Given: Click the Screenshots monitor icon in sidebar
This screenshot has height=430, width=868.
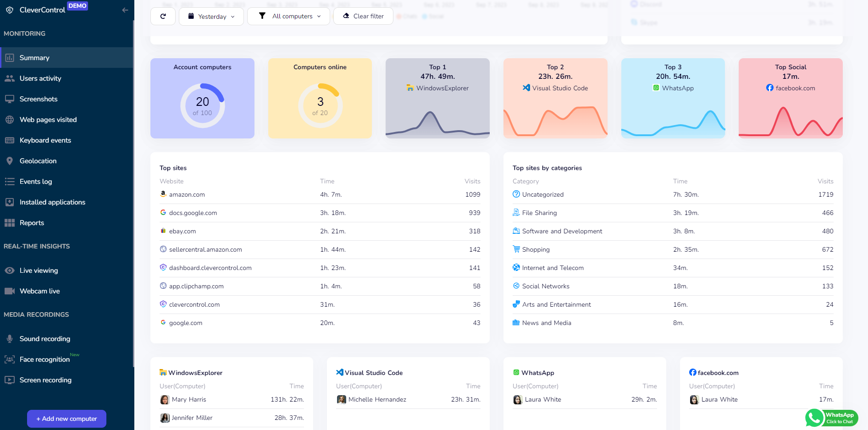Looking at the screenshot, I should click(10, 99).
